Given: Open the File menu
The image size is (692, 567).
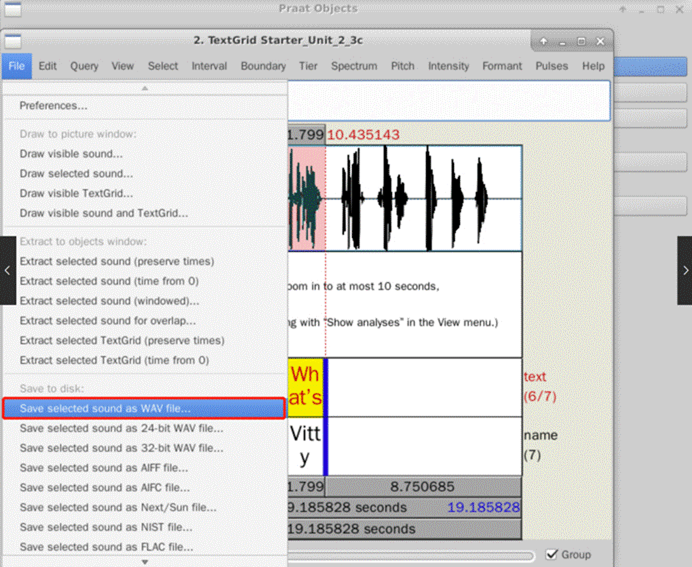Looking at the screenshot, I should coord(16,66).
